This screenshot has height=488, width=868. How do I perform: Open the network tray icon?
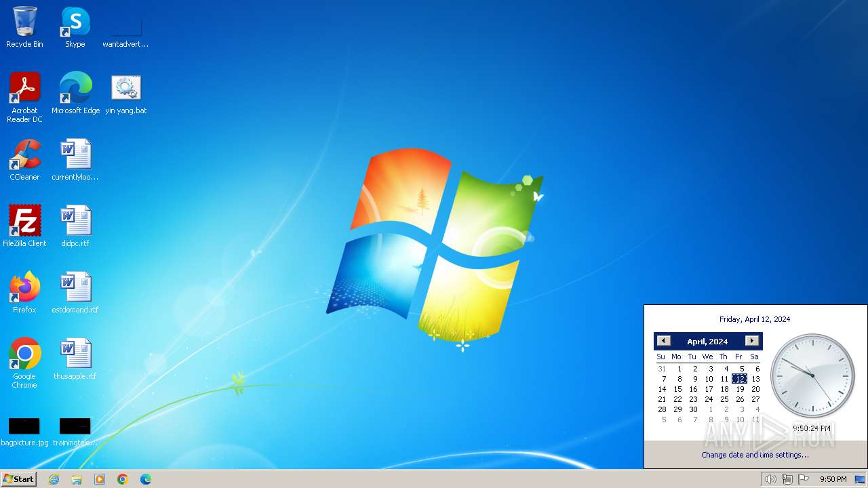click(787, 479)
